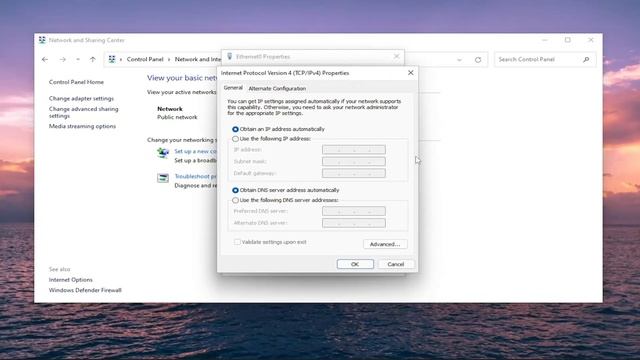Viewport: 640px width, 360px height.
Task: Click Network and Sharing Center title icon
Action: pos(42,40)
